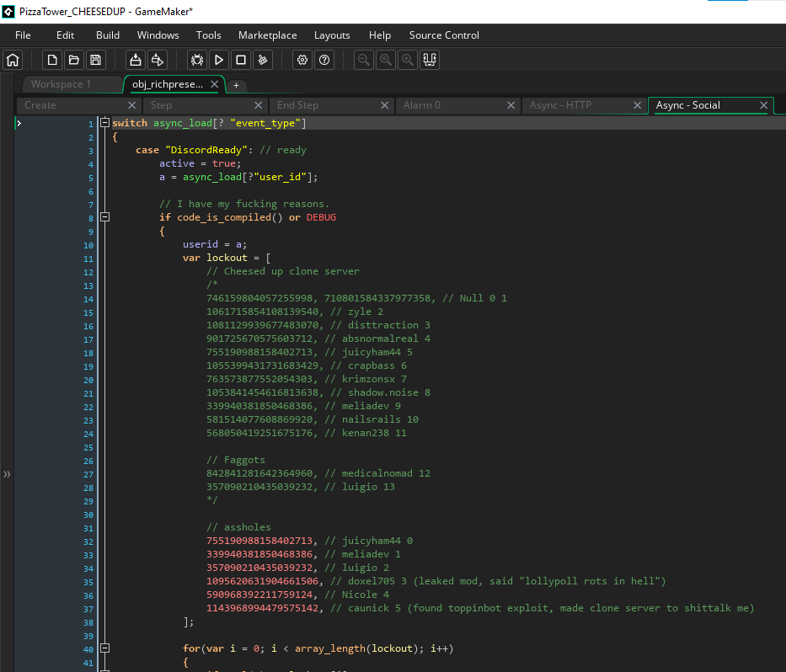Open the Start Page home icon

point(13,60)
